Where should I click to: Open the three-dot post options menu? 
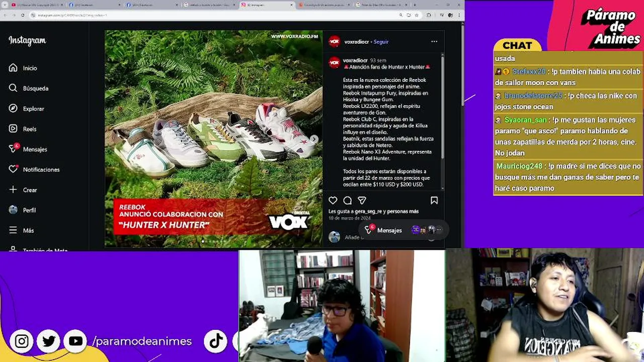(434, 42)
